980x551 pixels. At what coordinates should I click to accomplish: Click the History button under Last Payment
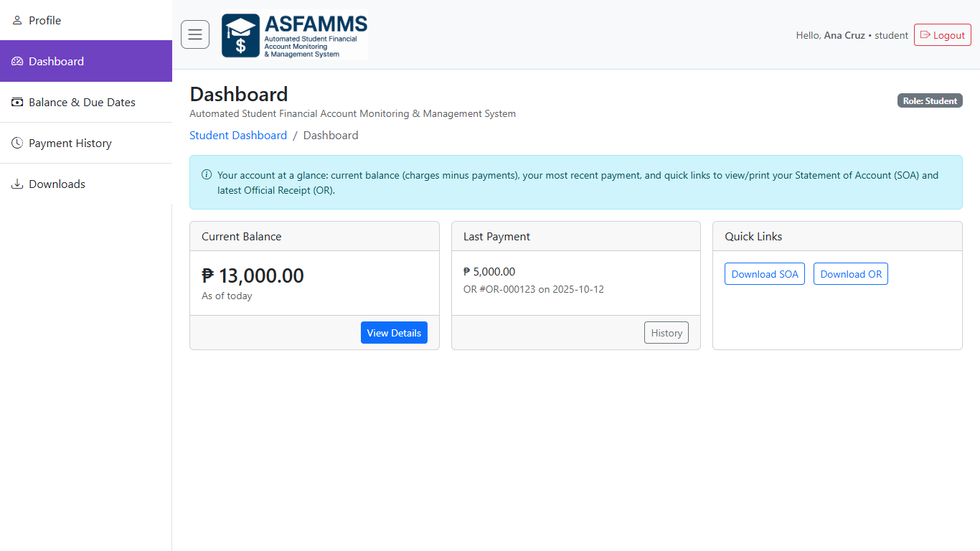[666, 333]
